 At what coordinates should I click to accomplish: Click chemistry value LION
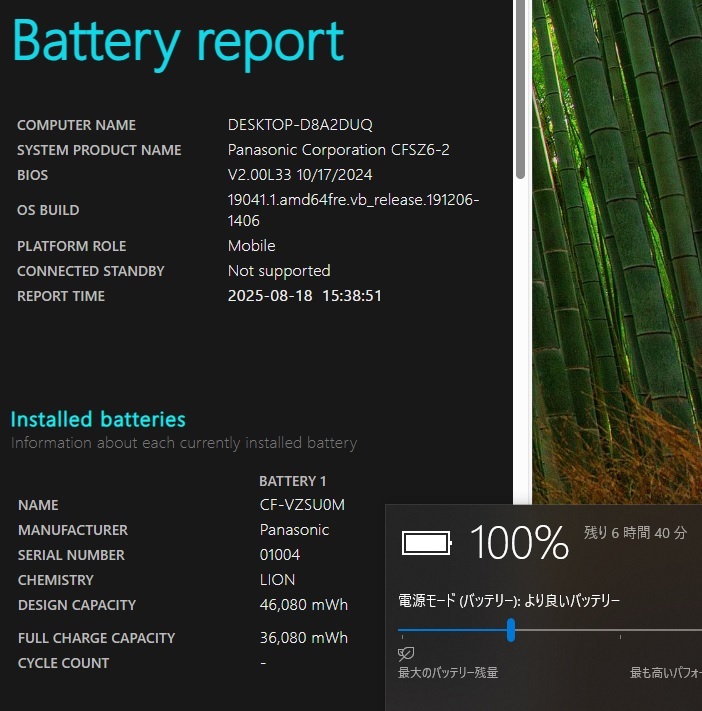tap(277, 580)
